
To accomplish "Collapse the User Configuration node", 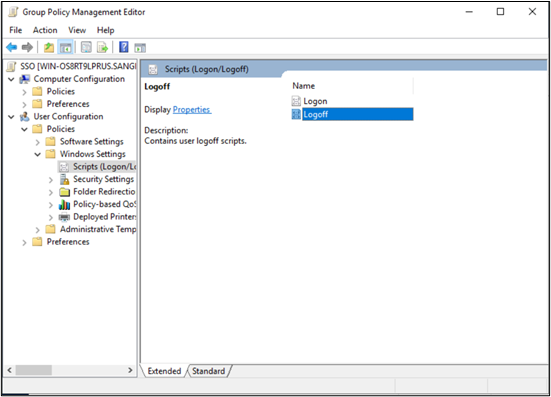I will click(x=11, y=117).
